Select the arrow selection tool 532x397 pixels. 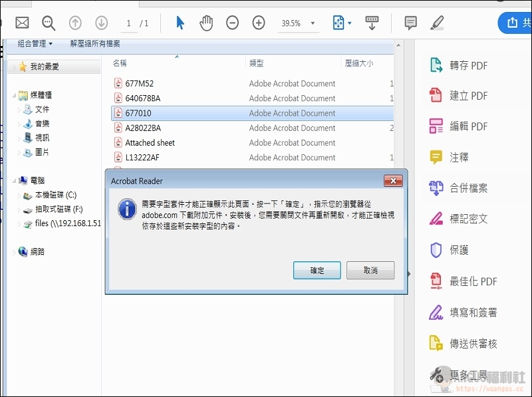point(180,23)
